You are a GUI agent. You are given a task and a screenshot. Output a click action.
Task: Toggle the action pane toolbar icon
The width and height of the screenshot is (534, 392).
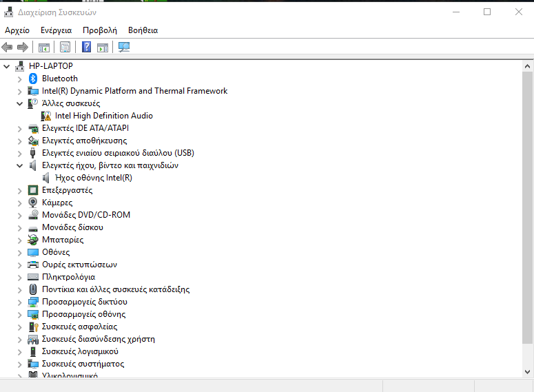pyautogui.click(x=103, y=48)
